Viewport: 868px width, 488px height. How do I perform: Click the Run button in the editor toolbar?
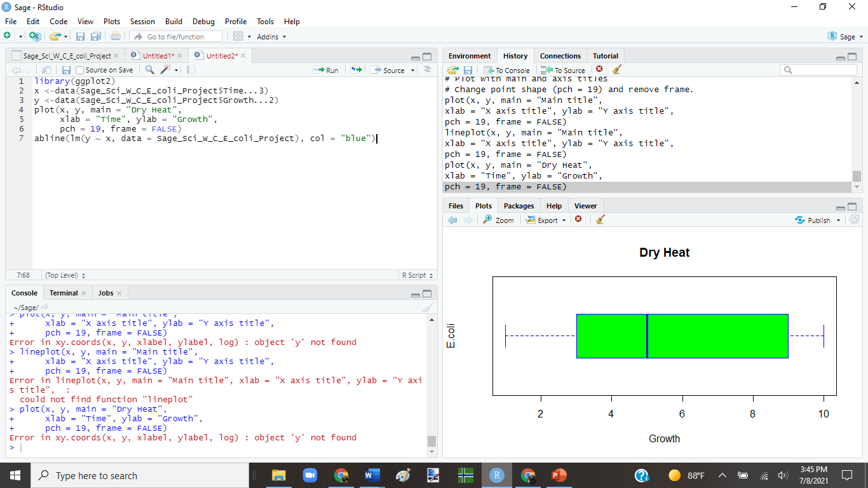(326, 70)
